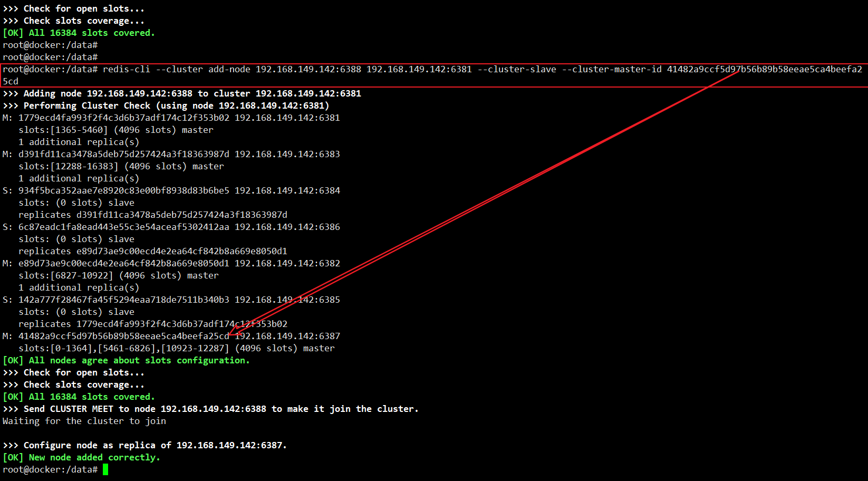868x481 pixels.
Task: Click the wrapped '5cd' command continuation
Action: click(11, 81)
